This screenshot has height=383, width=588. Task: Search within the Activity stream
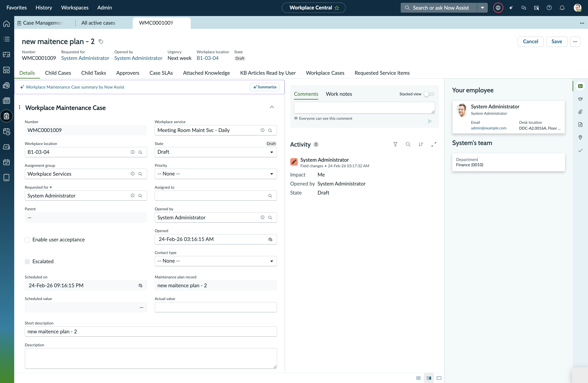tap(408, 144)
